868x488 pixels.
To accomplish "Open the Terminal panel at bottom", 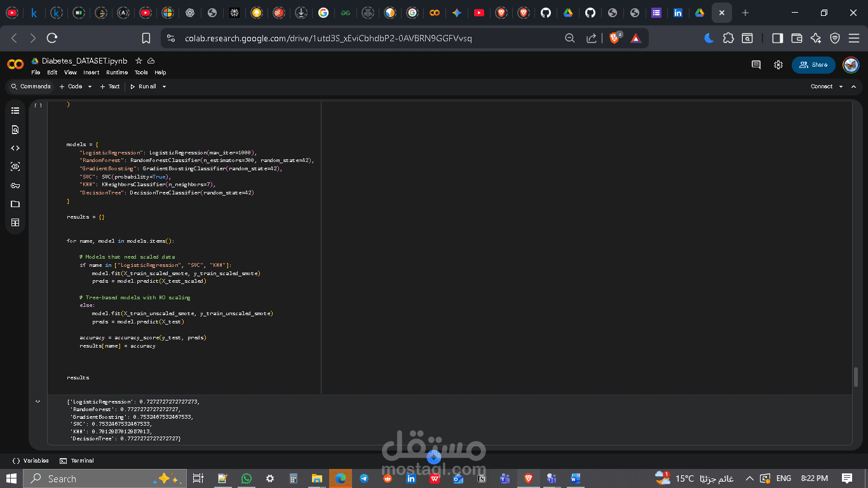I will click(x=76, y=461).
